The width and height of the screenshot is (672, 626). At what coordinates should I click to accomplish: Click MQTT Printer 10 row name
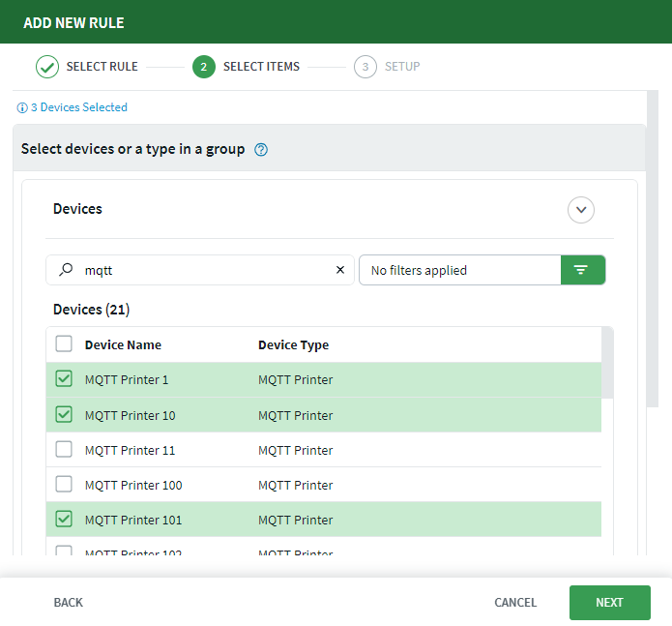coord(130,415)
